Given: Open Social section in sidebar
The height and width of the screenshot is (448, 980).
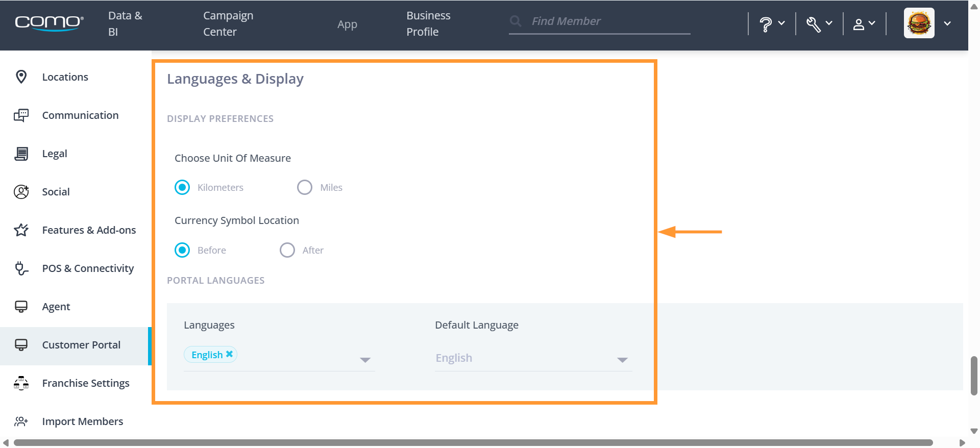Looking at the screenshot, I should (x=76, y=192).
